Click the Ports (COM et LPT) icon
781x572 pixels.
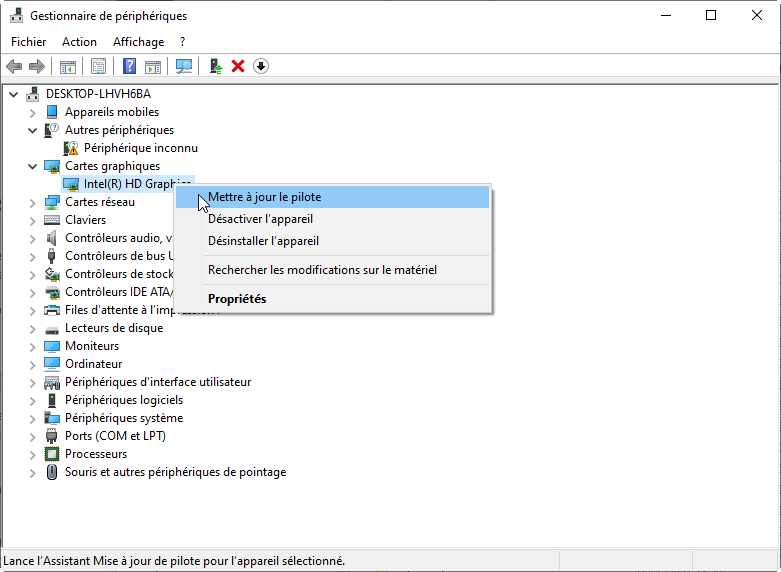tap(52, 436)
